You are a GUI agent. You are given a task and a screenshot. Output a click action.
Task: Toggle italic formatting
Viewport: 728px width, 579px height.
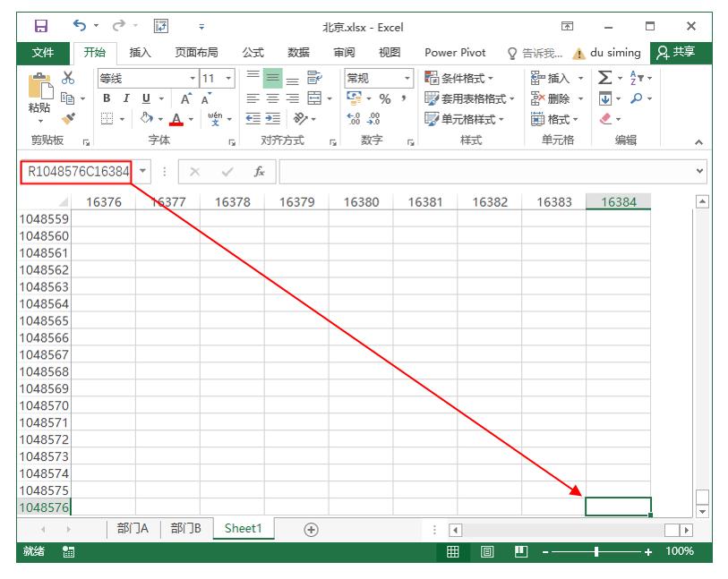(x=126, y=98)
